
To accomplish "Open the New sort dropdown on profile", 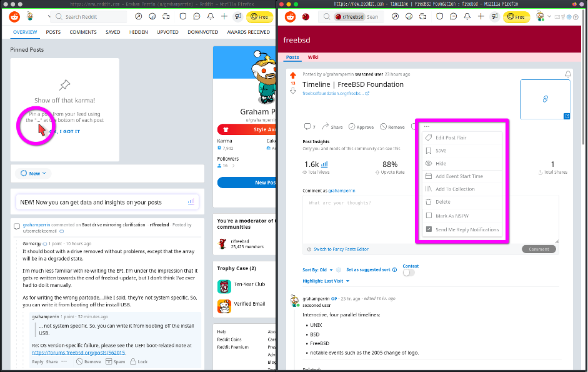I will [33, 173].
